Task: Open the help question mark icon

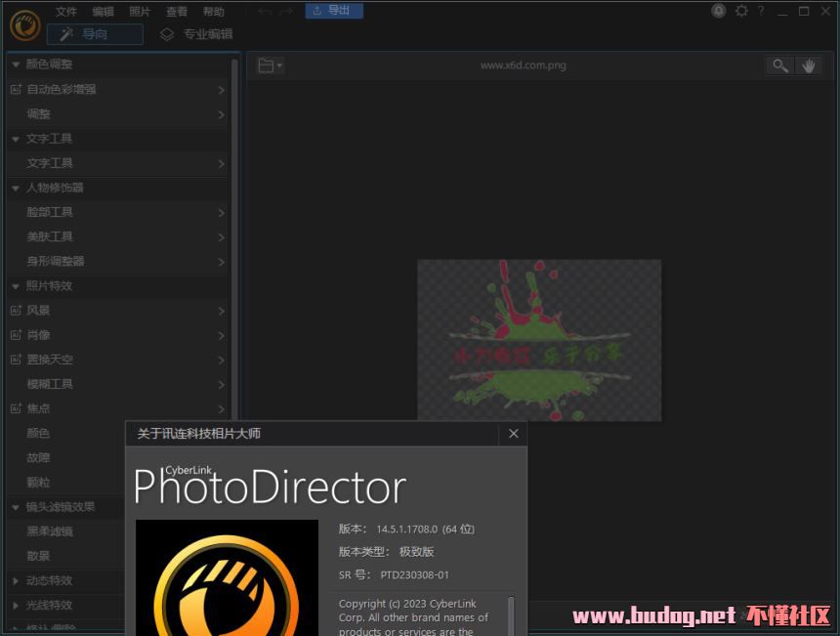Action: pos(761,11)
